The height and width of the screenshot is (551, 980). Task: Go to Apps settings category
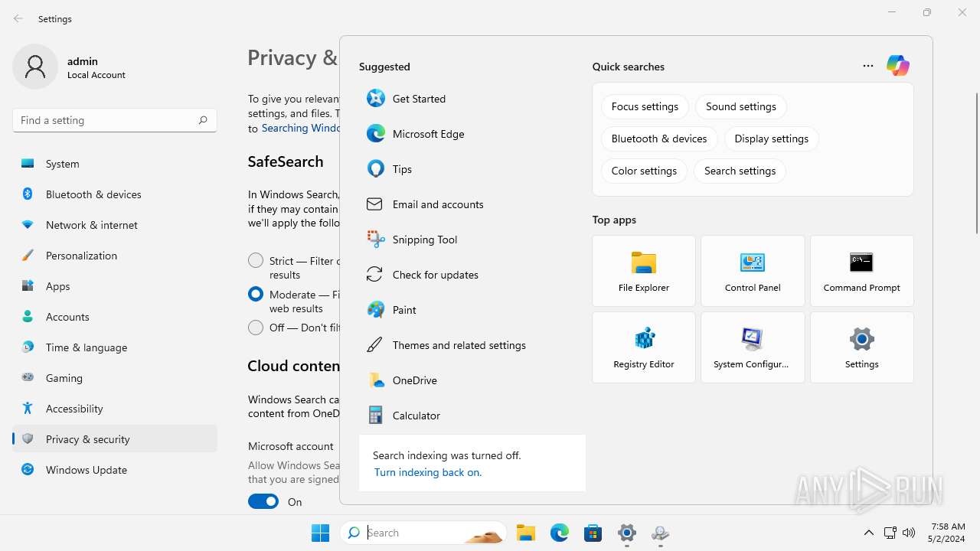[115, 286]
